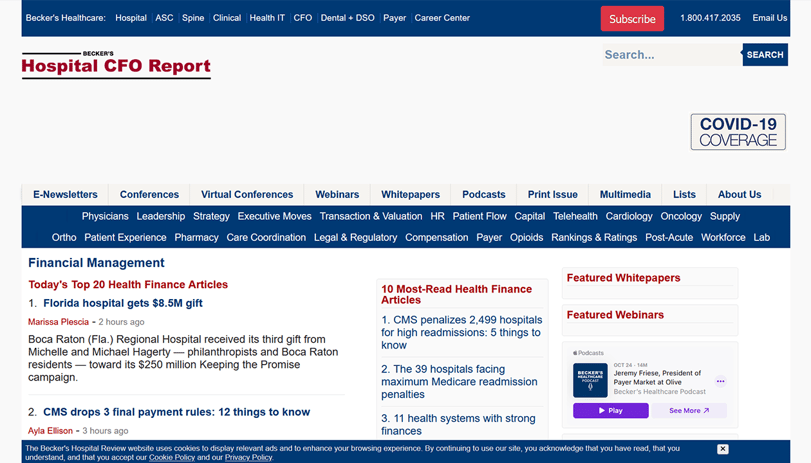This screenshot has height=463, width=811.
Task: Select Supply category
Action: pyautogui.click(x=725, y=216)
